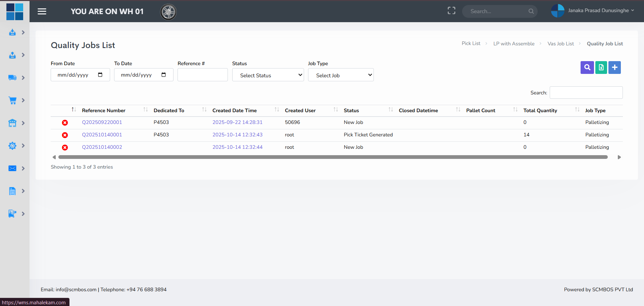Toggle fullscreen mode icon
644x306 pixels.
(x=451, y=11)
